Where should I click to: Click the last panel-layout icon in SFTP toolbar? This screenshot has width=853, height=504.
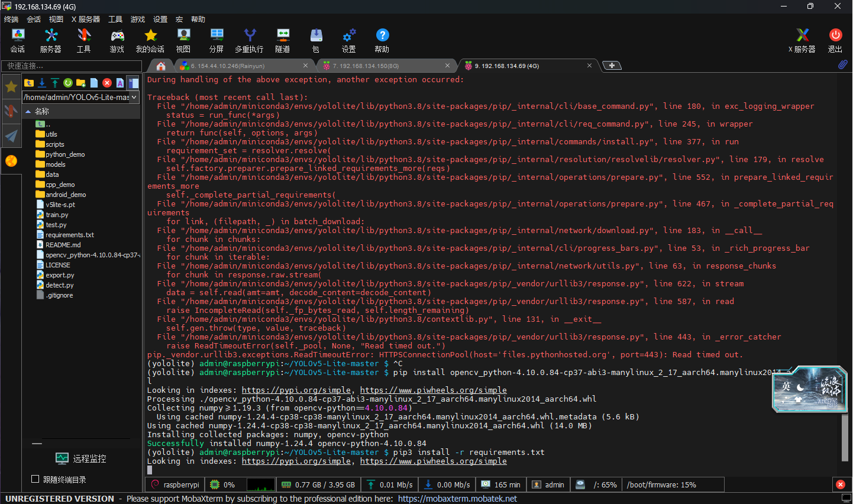134,83
